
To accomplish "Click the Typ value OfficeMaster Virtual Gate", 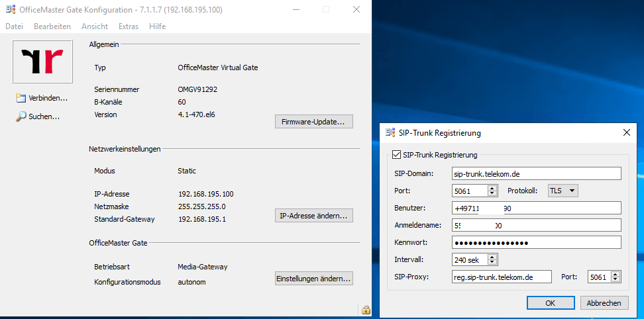I will coord(218,68).
